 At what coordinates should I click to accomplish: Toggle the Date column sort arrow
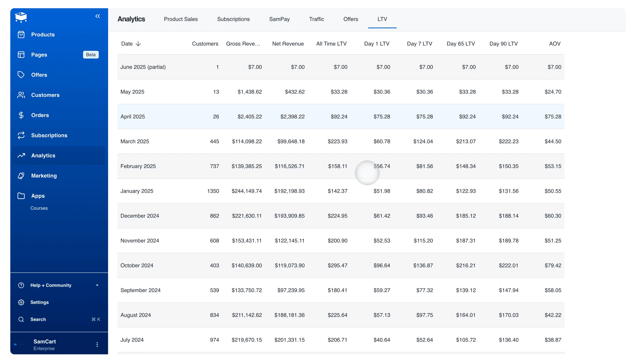click(x=138, y=44)
